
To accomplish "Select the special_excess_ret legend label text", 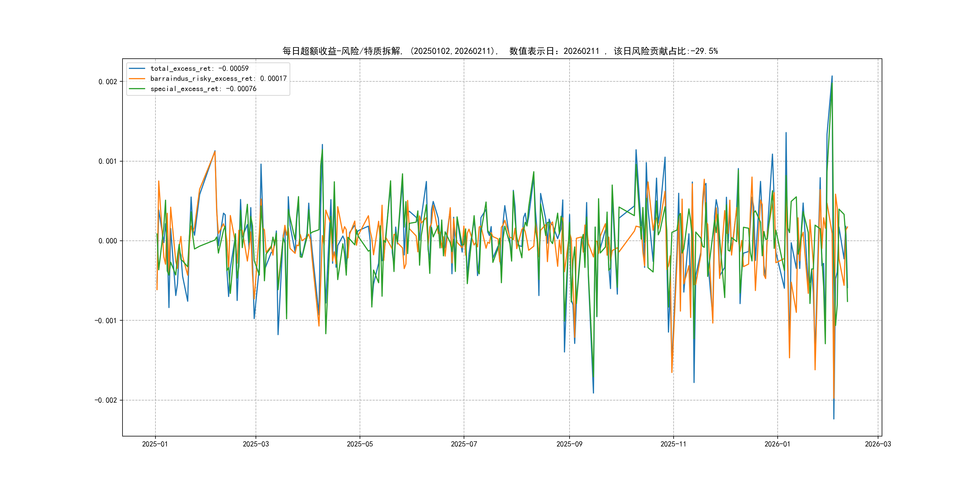I will coord(203,89).
